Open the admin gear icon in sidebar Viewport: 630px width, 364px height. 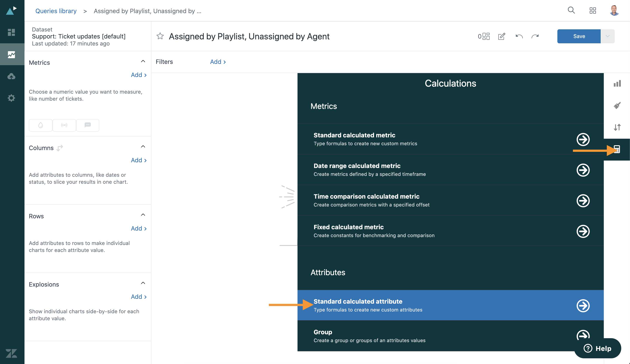[12, 98]
